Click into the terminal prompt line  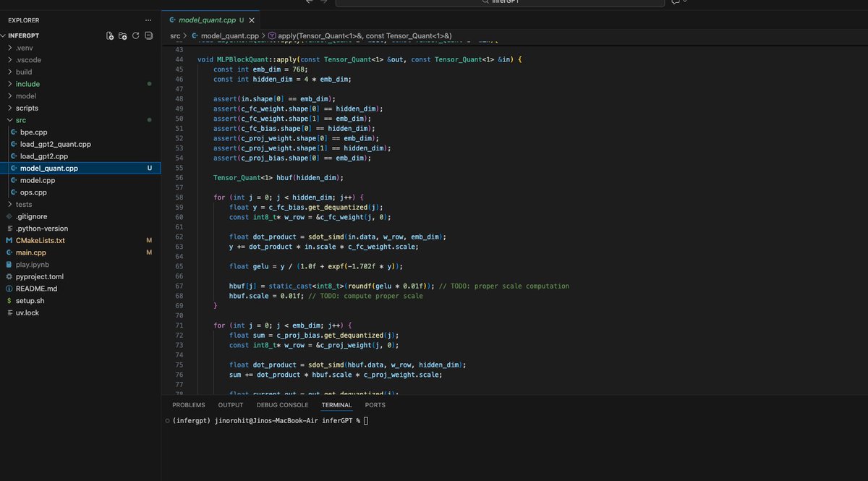(271, 420)
